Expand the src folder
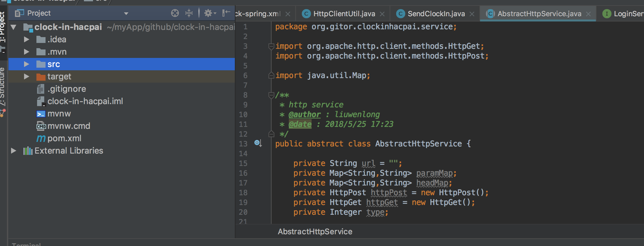644x246 pixels. 27,64
